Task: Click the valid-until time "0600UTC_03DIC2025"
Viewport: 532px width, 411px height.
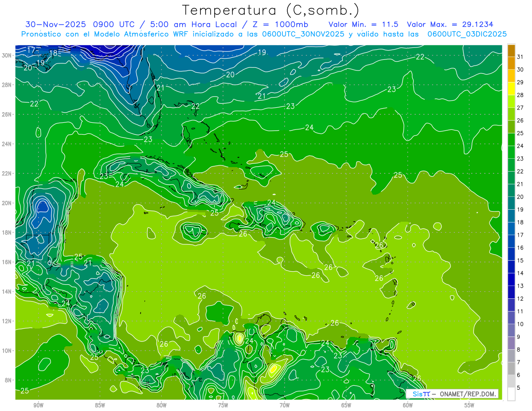Action: [468, 34]
